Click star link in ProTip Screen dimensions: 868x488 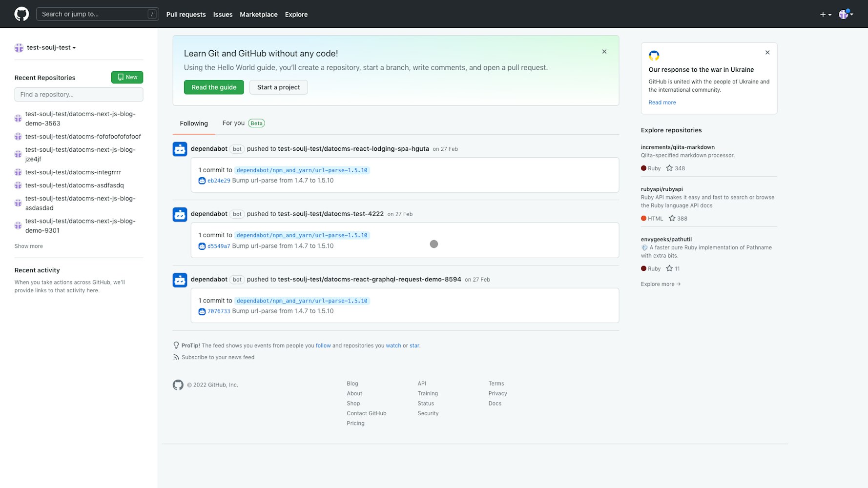[414, 346]
